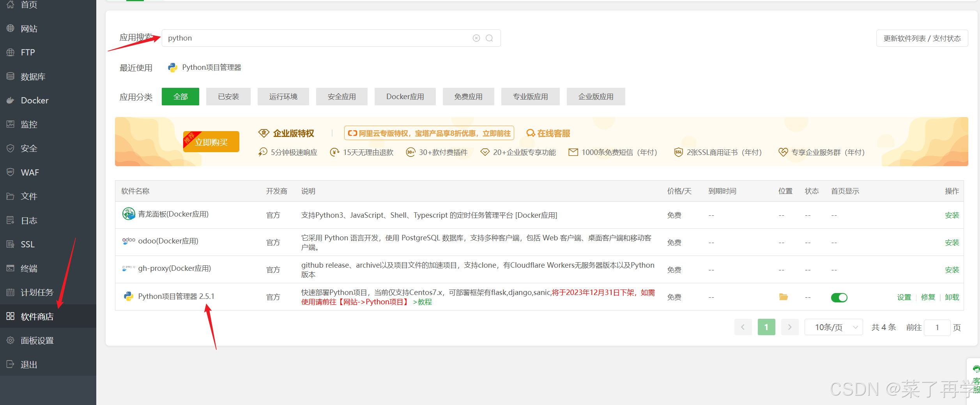
Task: Install 青龙面板(Docker应用)
Action: tap(952, 215)
